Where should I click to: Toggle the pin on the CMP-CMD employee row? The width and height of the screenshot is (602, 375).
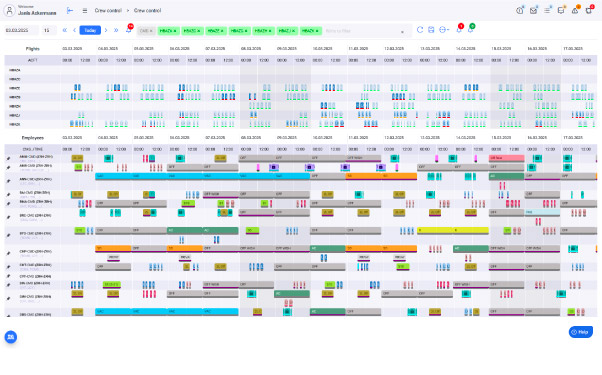[x=8, y=253]
